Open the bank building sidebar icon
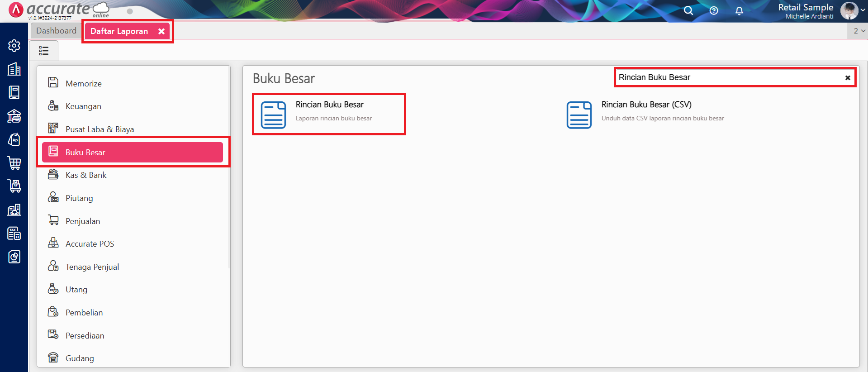868x372 pixels. [x=14, y=116]
